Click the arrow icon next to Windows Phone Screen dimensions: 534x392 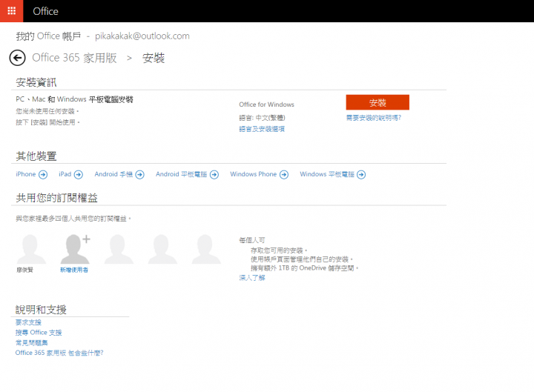[284, 175]
